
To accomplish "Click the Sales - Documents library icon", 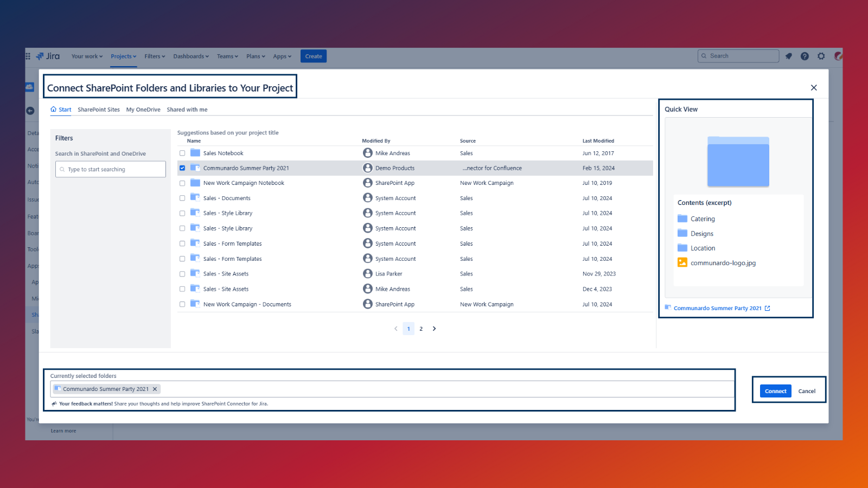I will 195,197.
